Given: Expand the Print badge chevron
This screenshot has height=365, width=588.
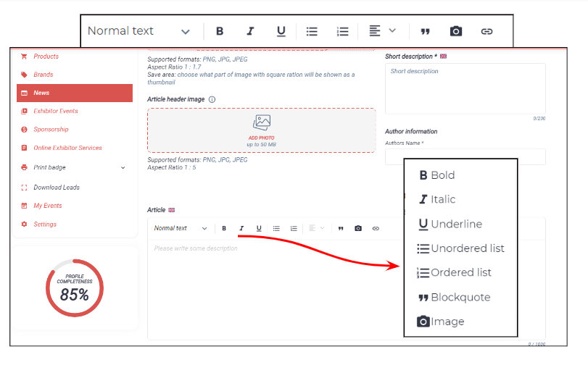Looking at the screenshot, I should (123, 167).
